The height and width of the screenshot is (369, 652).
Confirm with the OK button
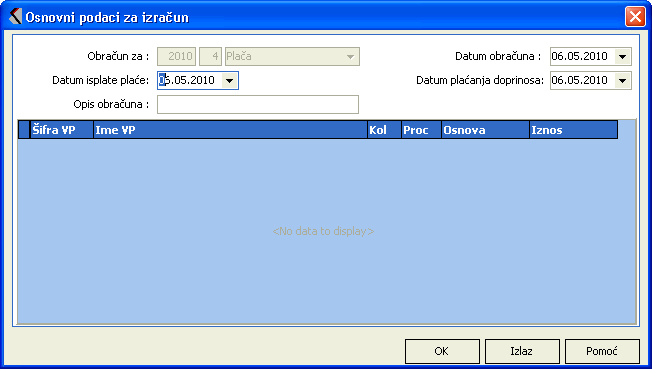tap(442, 351)
